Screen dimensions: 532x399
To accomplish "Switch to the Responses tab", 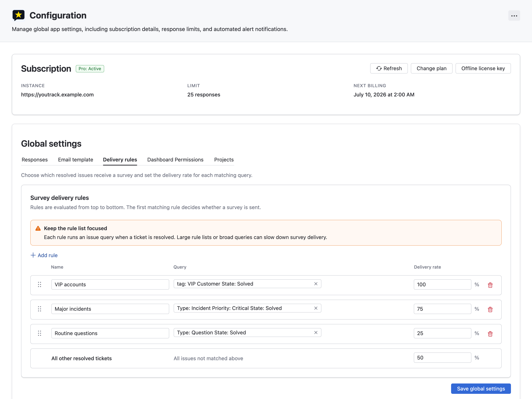I will [35, 160].
